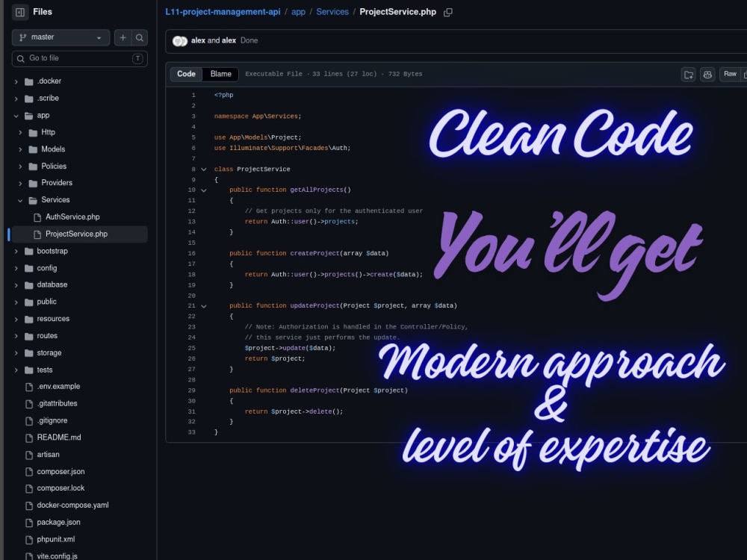Click the open app folder icon

[x=29, y=116]
